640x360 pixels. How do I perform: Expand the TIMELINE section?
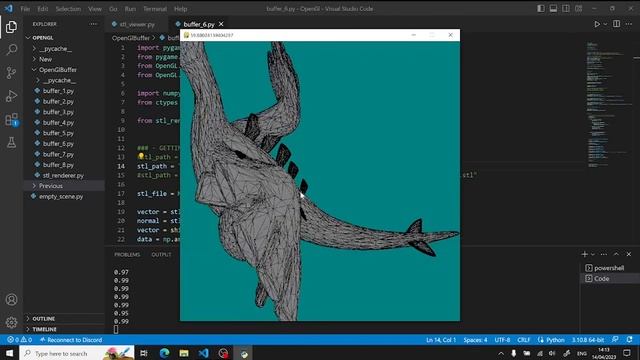click(44, 329)
